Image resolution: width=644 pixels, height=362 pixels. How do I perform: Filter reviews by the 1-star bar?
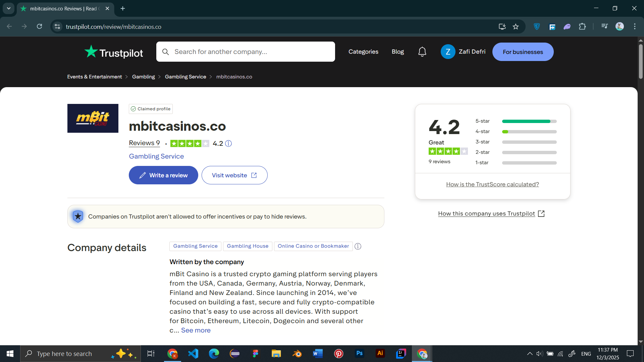529,163
